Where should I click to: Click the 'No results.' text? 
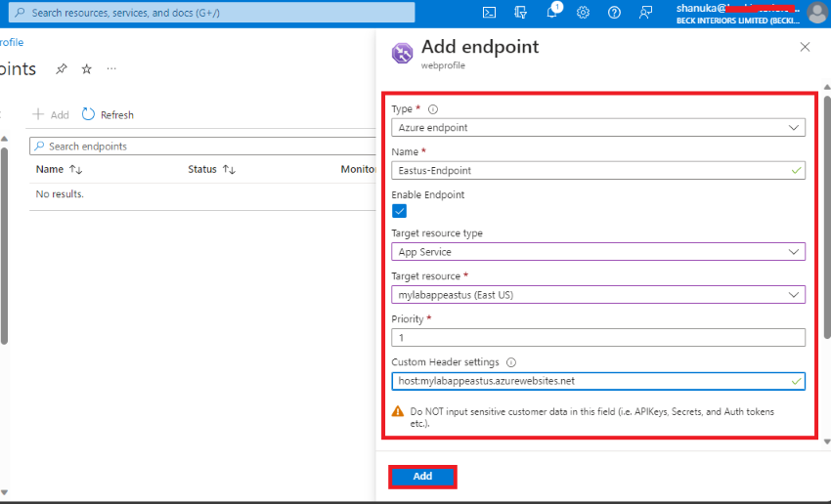pos(60,194)
